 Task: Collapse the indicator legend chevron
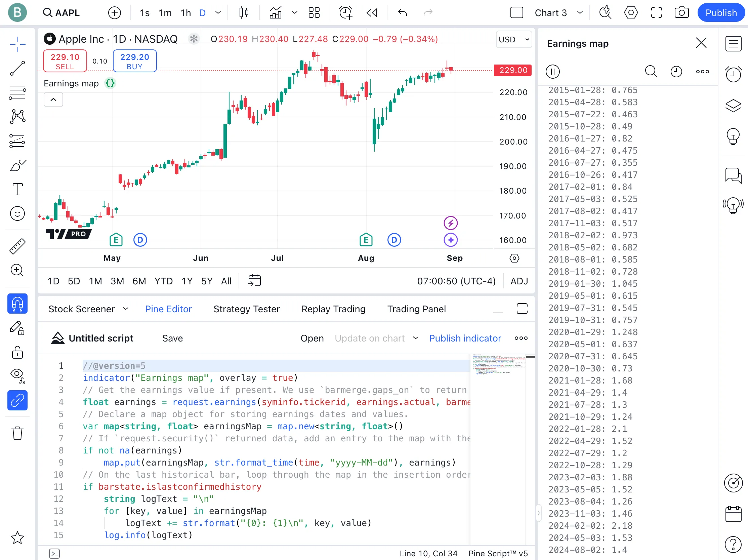click(53, 99)
